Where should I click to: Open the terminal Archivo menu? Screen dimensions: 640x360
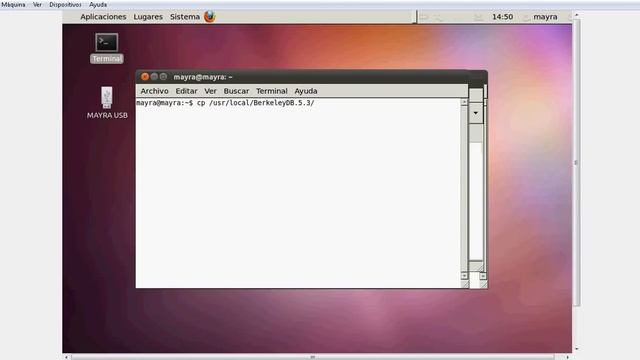154,91
